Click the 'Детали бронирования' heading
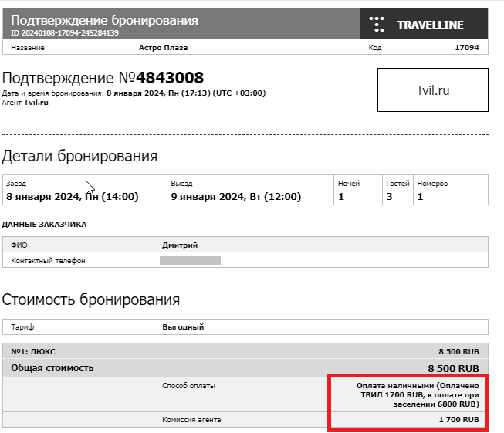The image size is (504, 433). [x=79, y=156]
